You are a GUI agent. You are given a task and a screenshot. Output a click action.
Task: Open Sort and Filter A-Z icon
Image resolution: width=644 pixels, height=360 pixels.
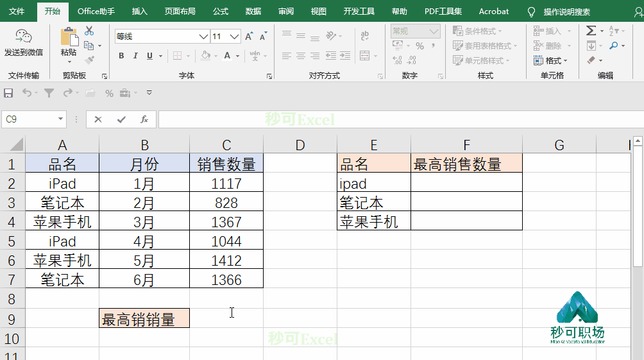(614, 31)
